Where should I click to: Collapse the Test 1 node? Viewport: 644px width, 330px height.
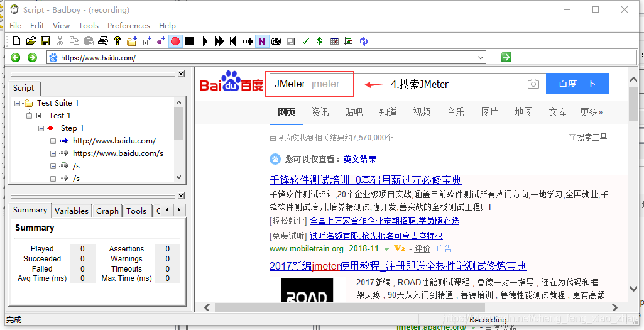(29, 116)
